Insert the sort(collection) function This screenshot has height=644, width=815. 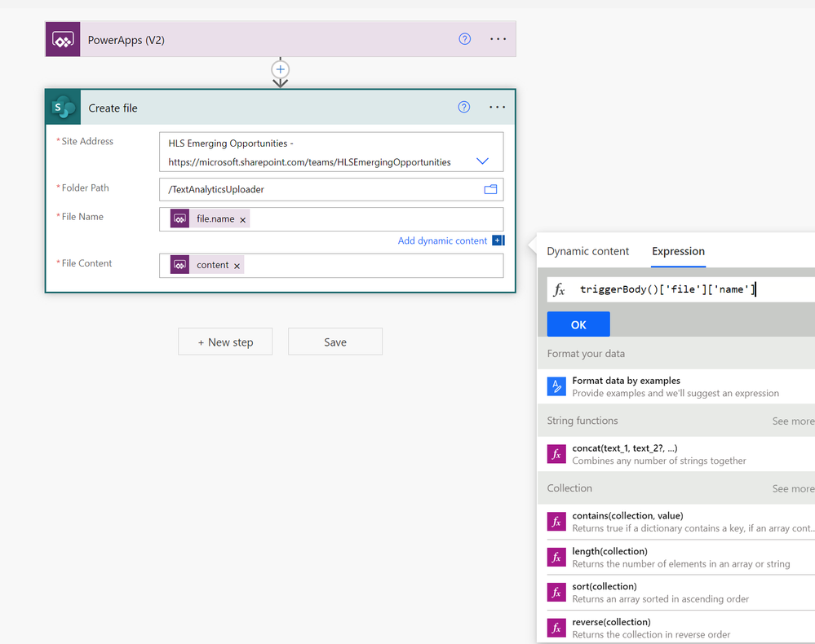tap(675, 592)
